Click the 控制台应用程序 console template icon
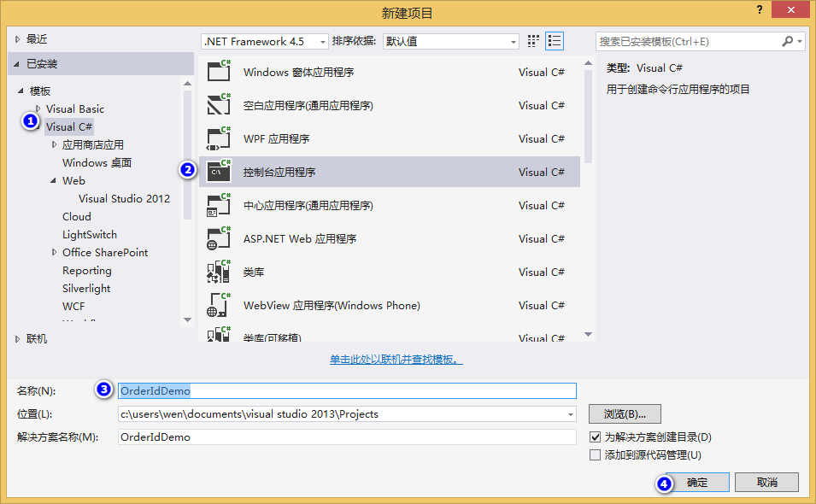This screenshot has width=816, height=504. tap(219, 171)
